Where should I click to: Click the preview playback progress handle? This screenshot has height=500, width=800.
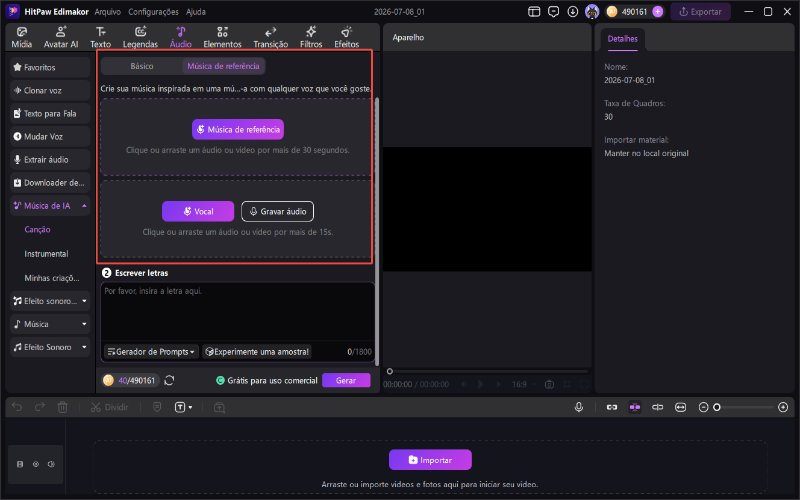390,371
